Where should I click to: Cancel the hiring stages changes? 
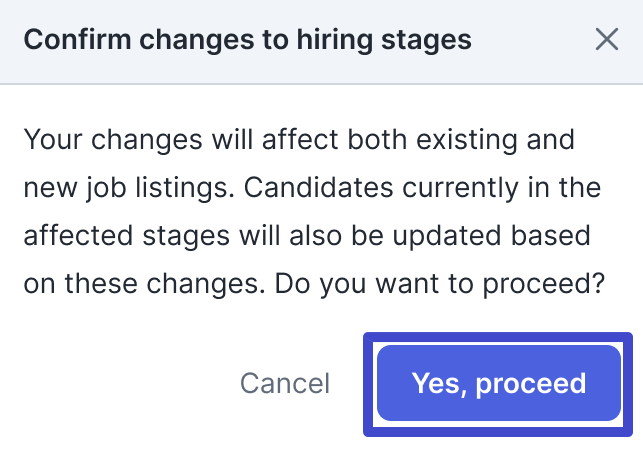(285, 383)
